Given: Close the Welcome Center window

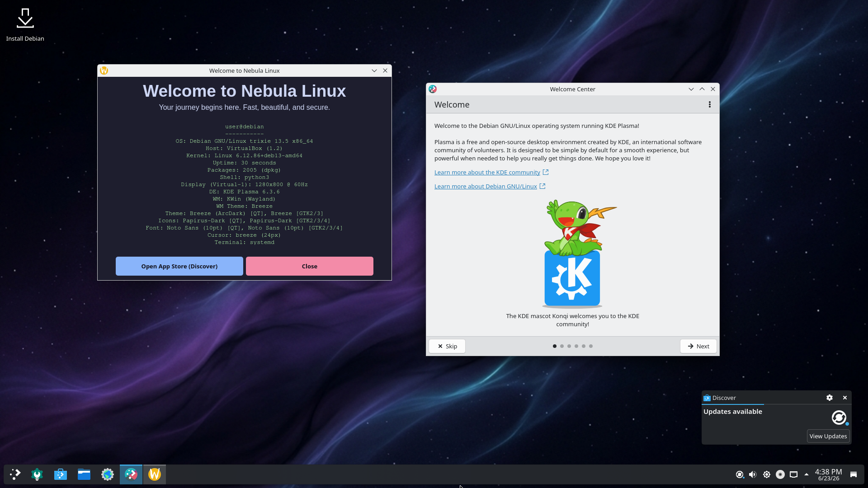Looking at the screenshot, I should click(x=713, y=89).
